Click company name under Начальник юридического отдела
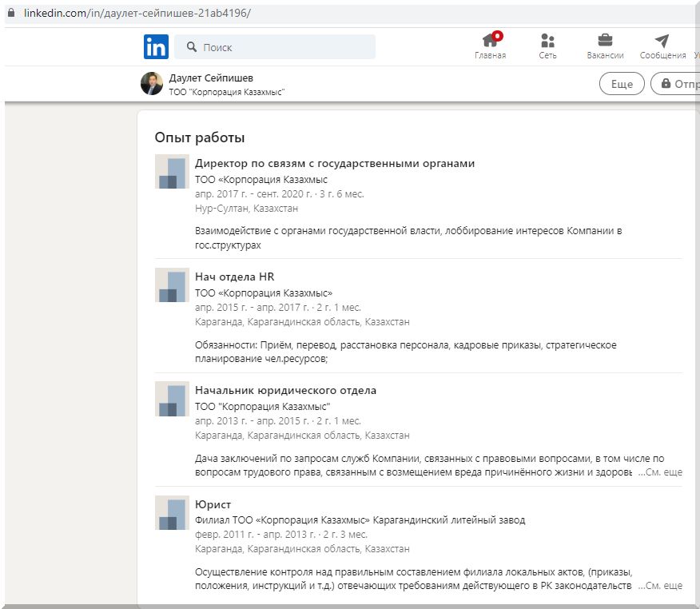Viewport: 700px width, 609px height. 262,407
